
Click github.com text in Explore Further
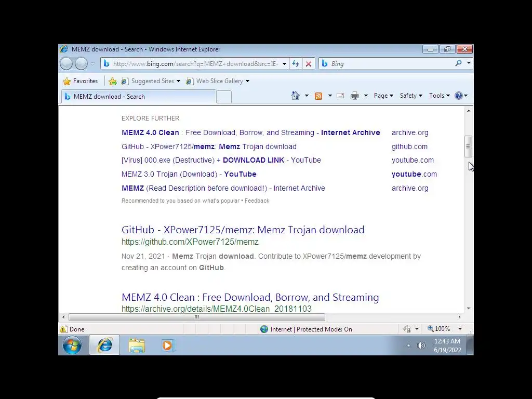point(409,147)
